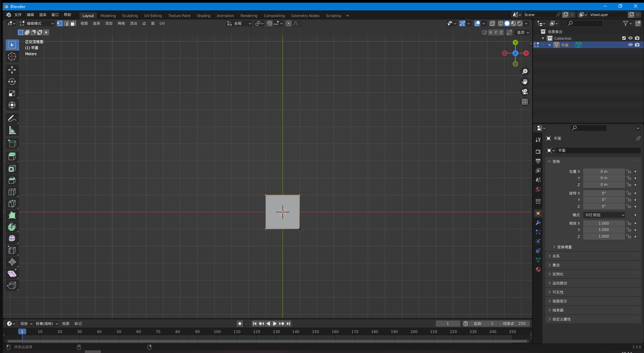
Task: Click the 结束点 250 frame field
Action: click(x=514, y=324)
